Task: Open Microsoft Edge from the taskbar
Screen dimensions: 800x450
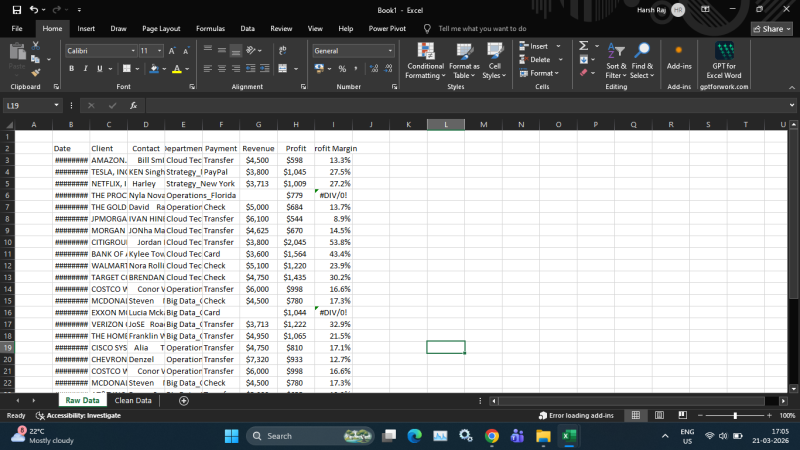Action: pos(414,436)
